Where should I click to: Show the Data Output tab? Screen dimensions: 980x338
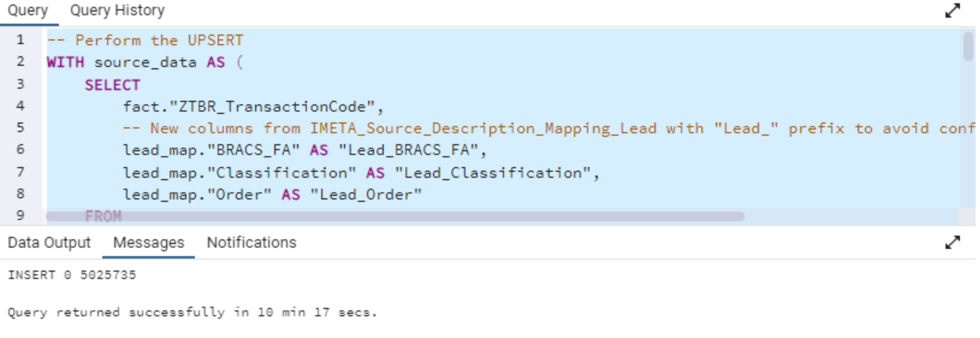coord(49,242)
